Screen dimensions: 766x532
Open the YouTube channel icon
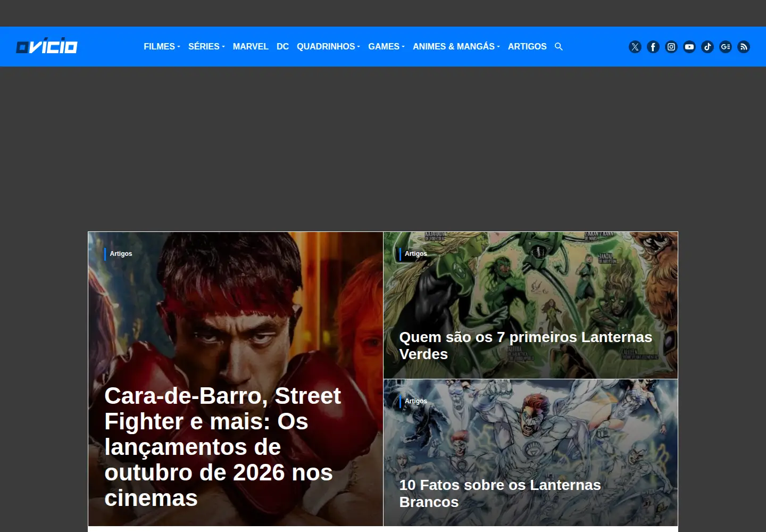pyautogui.click(x=689, y=47)
